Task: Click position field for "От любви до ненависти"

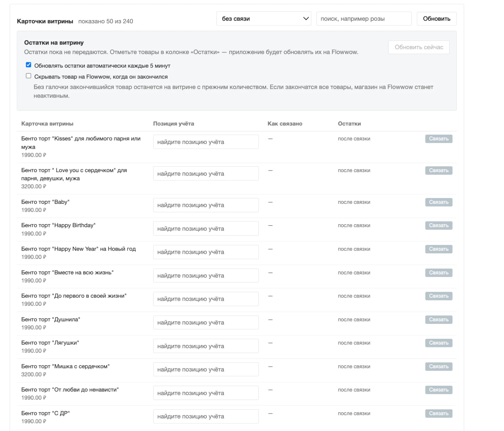Action: point(206,393)
